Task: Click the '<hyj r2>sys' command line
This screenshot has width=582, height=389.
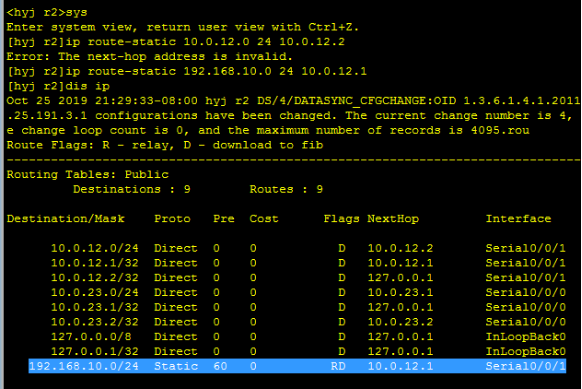Action: 47,12
